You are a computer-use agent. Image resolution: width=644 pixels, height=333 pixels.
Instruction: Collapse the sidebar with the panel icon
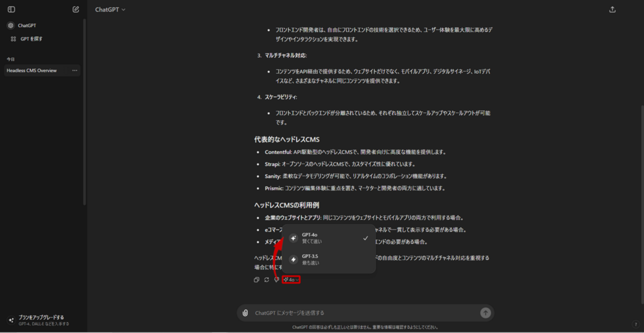point(11,9)
